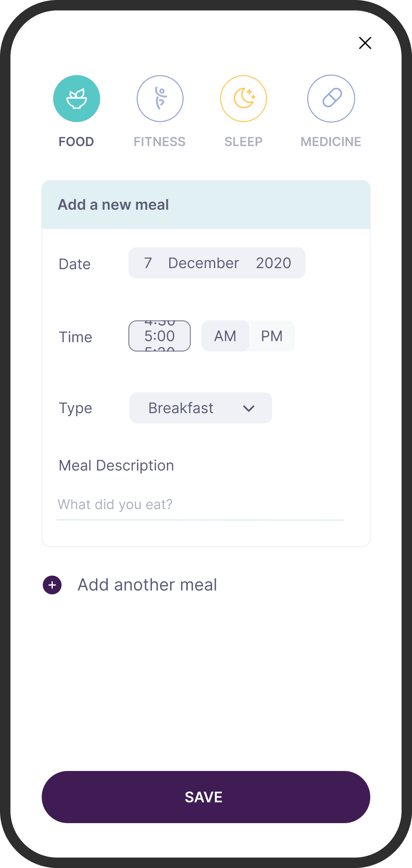This screenshot has width=412, height=868.
Task: Open the Fitness category icon
Action: pyautogui.click(x=160, y=99)
